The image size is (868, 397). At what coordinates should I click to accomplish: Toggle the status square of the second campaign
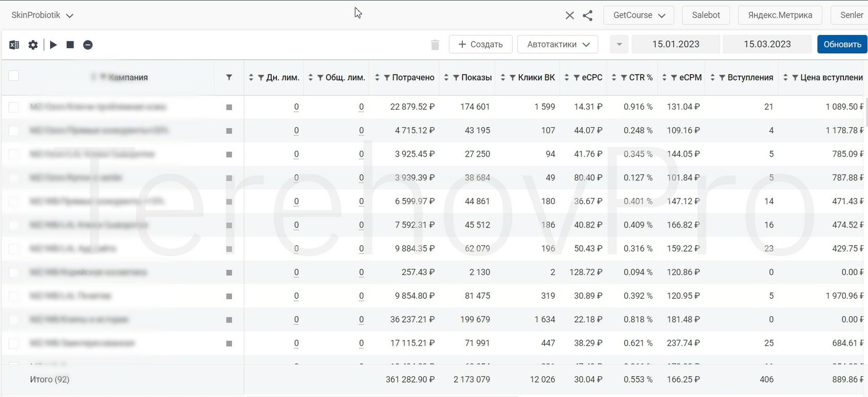pyautogui.click(x=229, y=131)
